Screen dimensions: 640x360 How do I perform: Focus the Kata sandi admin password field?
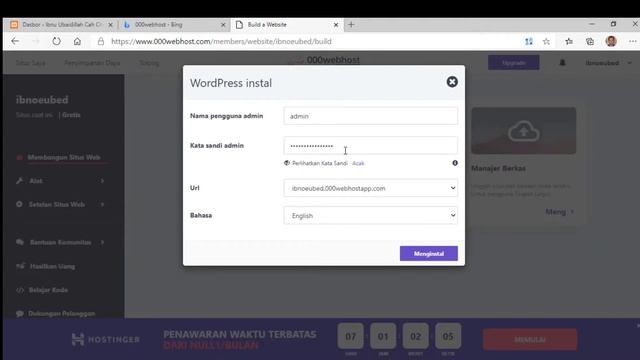click(371, 146)
